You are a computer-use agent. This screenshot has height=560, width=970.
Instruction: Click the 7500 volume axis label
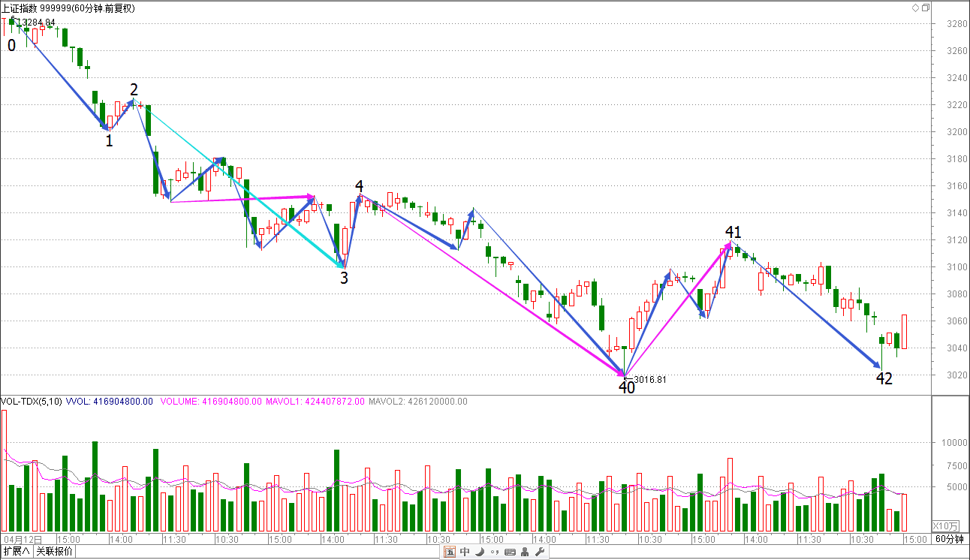[957, 465]
